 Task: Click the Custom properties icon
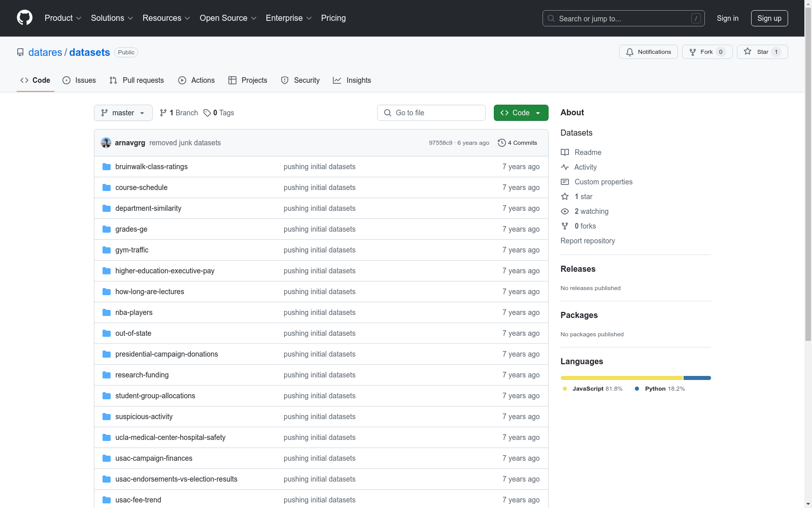565,182
